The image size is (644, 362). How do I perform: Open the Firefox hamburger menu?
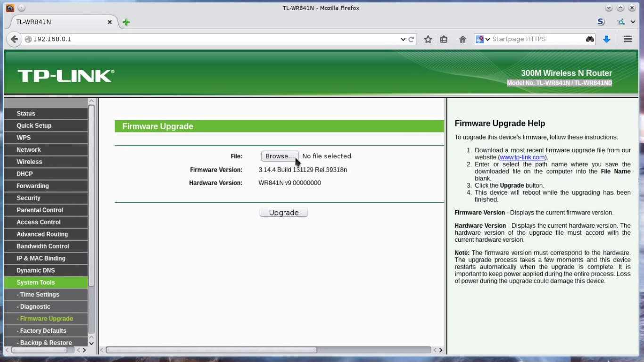tap(627, 39)
